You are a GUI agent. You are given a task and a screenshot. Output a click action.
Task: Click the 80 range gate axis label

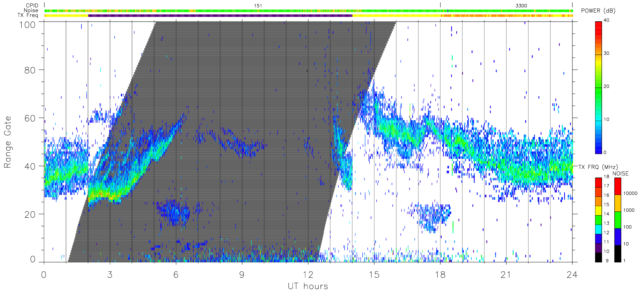30,70
